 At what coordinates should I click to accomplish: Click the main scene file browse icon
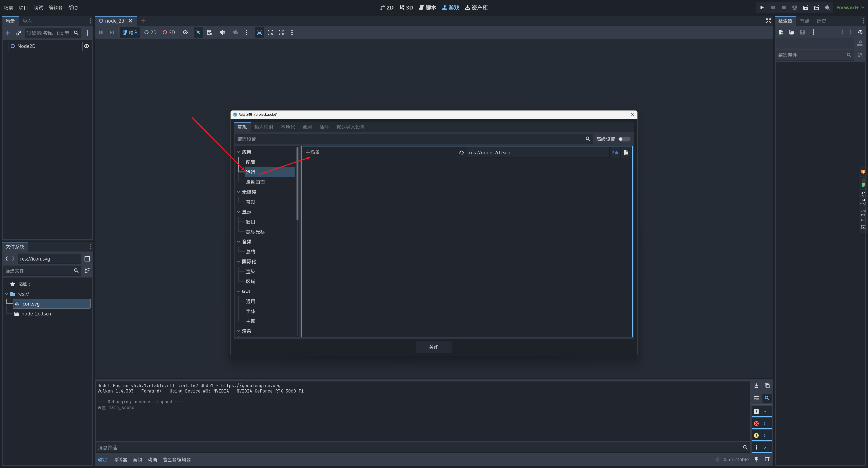(626, 153)
